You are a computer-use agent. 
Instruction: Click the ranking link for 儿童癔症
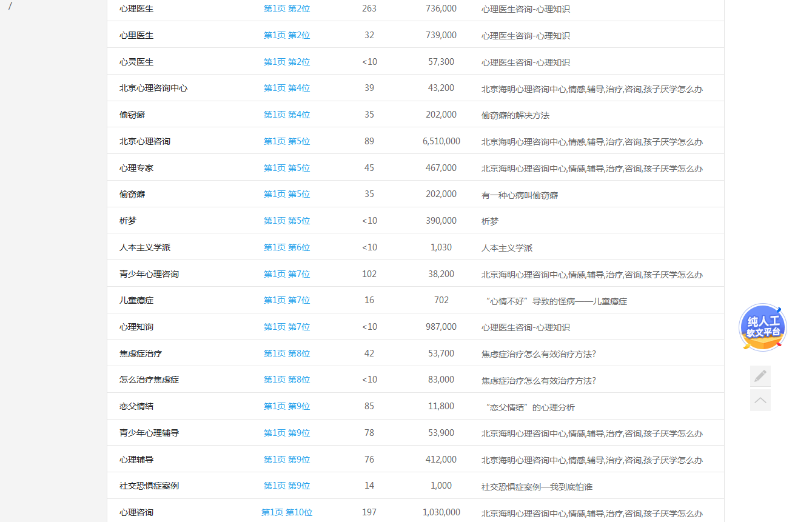286,299
